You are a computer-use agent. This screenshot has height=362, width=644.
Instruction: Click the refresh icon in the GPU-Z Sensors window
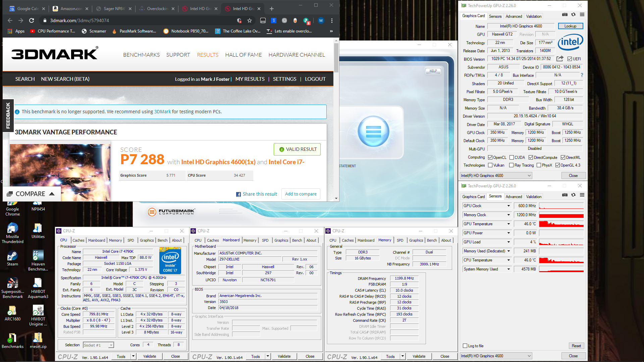574,195
